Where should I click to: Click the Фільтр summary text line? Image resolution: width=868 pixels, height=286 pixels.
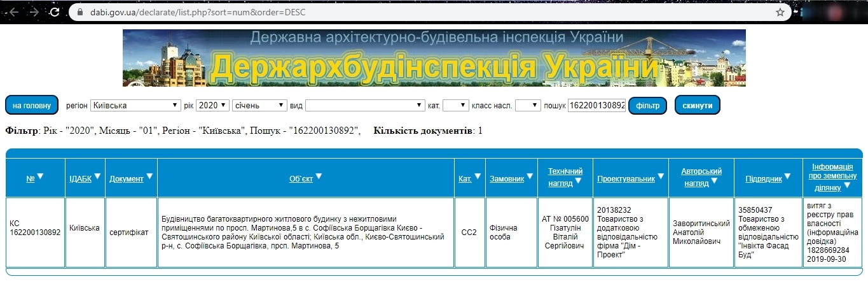tap(183, 131)
